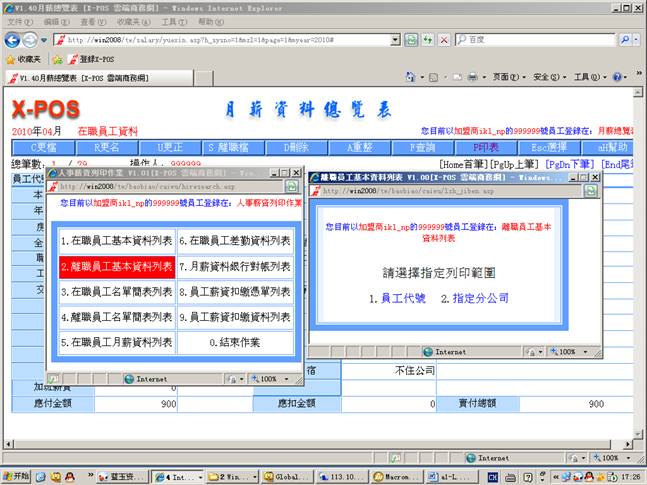The image size is (647, 485).
Task: Open the 收藏夹 favorites star button
Action: (23, 59)
